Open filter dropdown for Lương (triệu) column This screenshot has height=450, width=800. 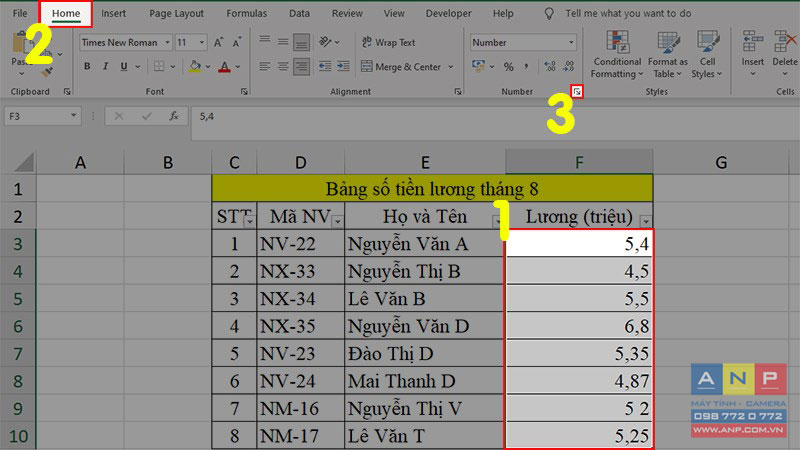click(646, 221)
